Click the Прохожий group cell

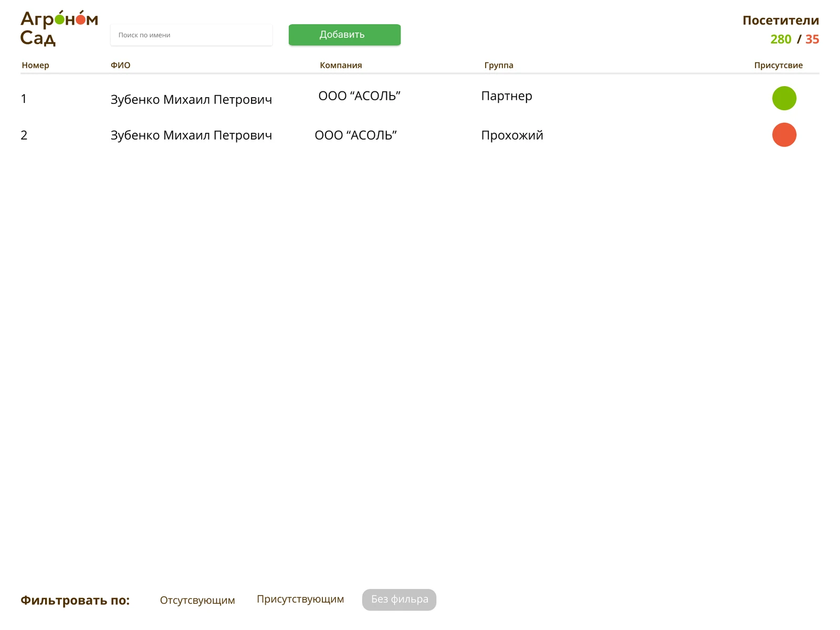click(512, 135)
